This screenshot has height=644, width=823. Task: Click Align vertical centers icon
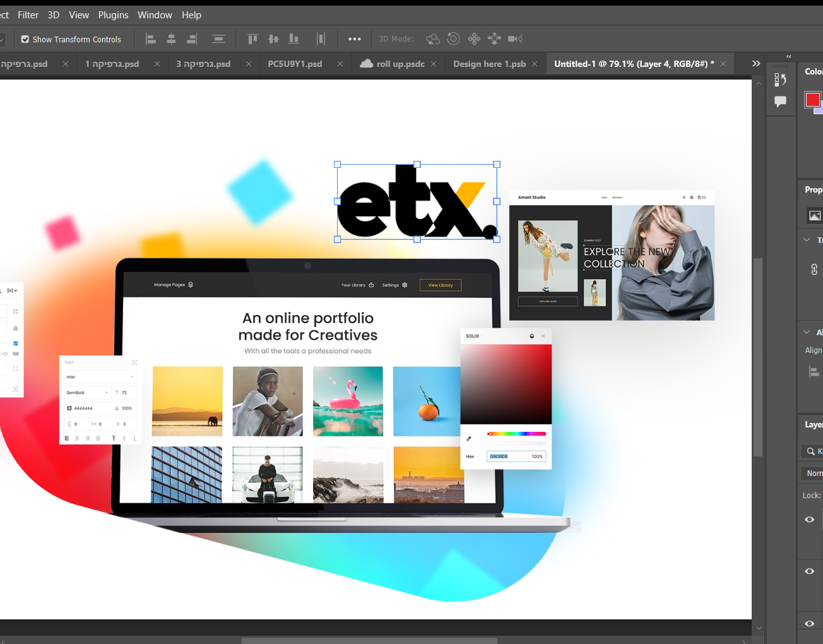273,39
